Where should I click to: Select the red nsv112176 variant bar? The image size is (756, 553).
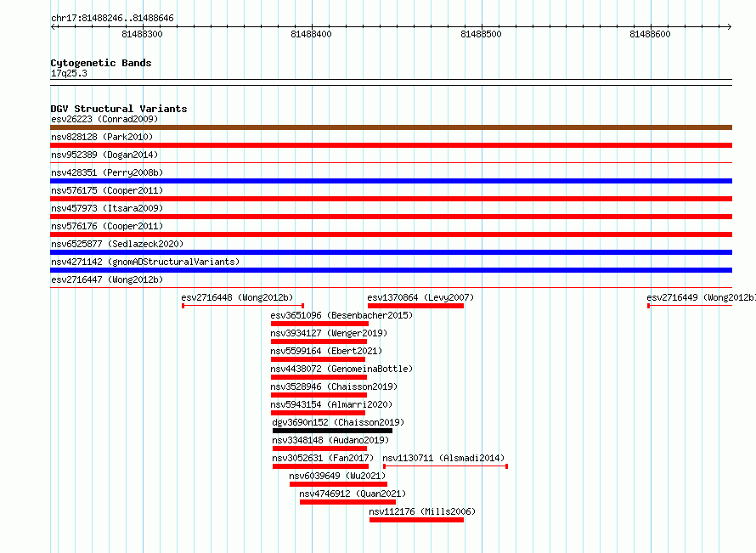[x=416, y=520]
